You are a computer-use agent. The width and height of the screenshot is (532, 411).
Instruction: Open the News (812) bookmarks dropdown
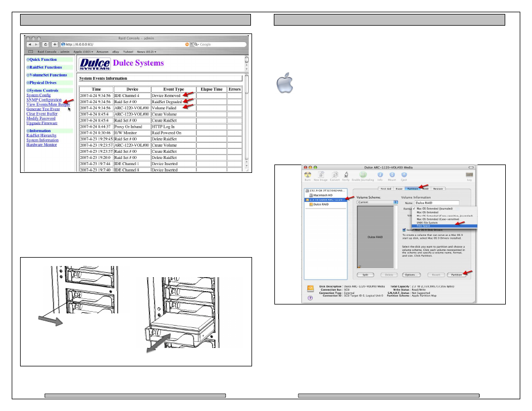click(147, 52)
